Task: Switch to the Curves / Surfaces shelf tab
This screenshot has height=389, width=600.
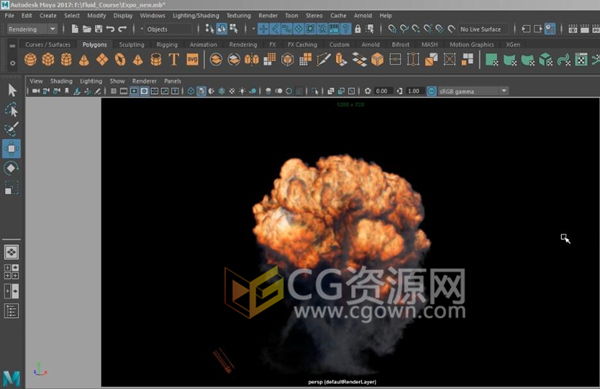Action: pos(48,45)
